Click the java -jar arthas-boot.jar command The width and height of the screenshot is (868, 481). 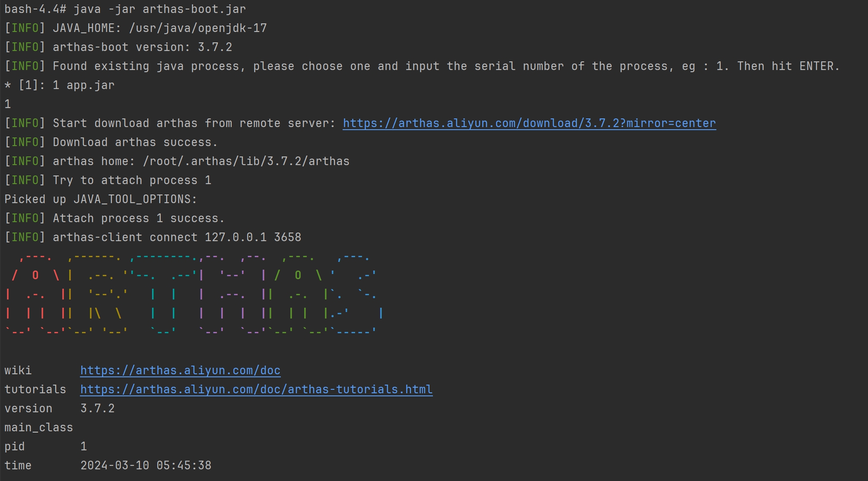click(x=159, y=9)
